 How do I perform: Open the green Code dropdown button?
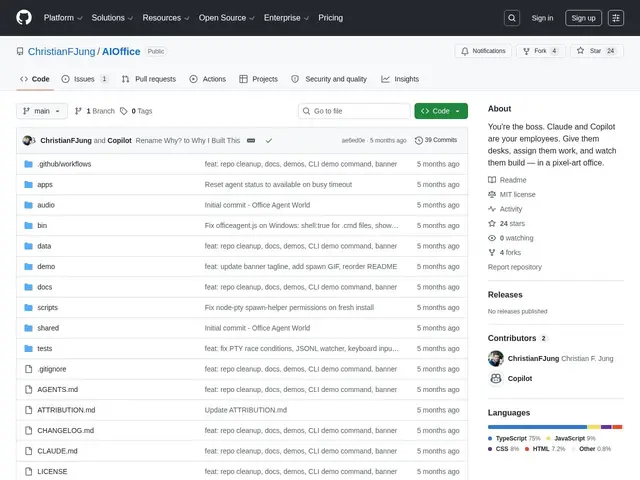(441, 111)
